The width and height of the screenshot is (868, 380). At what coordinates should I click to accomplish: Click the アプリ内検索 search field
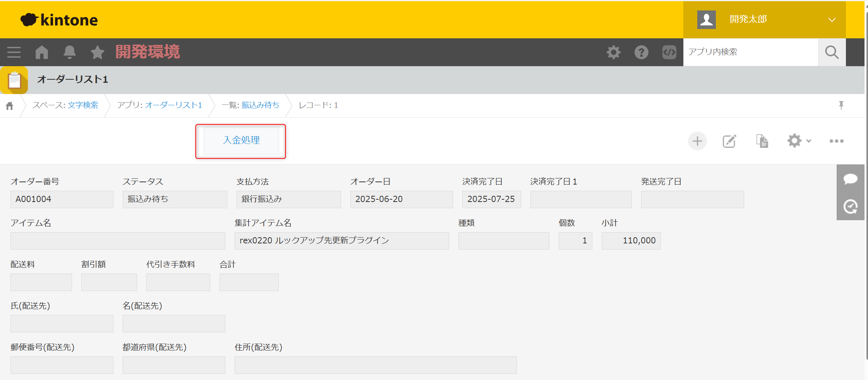pos(750,52)
